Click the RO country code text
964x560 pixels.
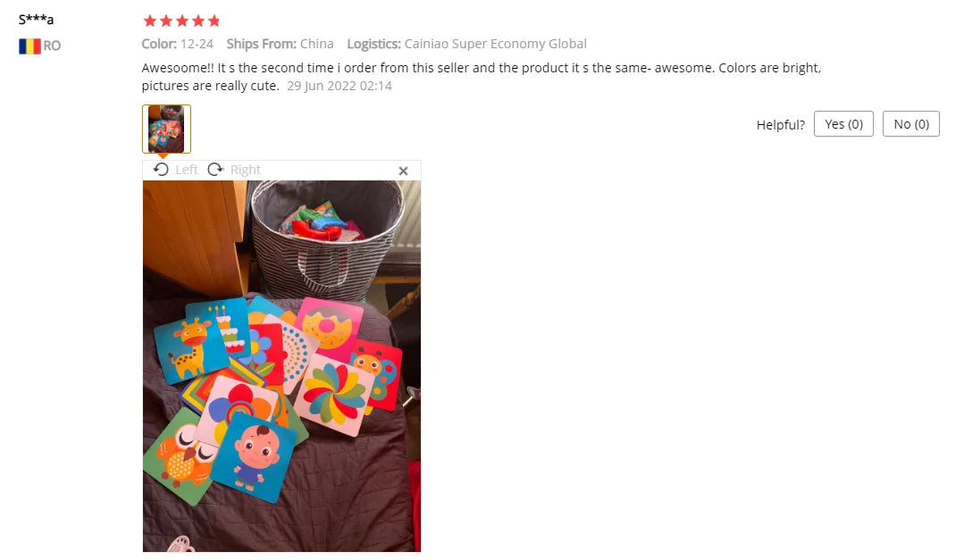coord(52,46)
